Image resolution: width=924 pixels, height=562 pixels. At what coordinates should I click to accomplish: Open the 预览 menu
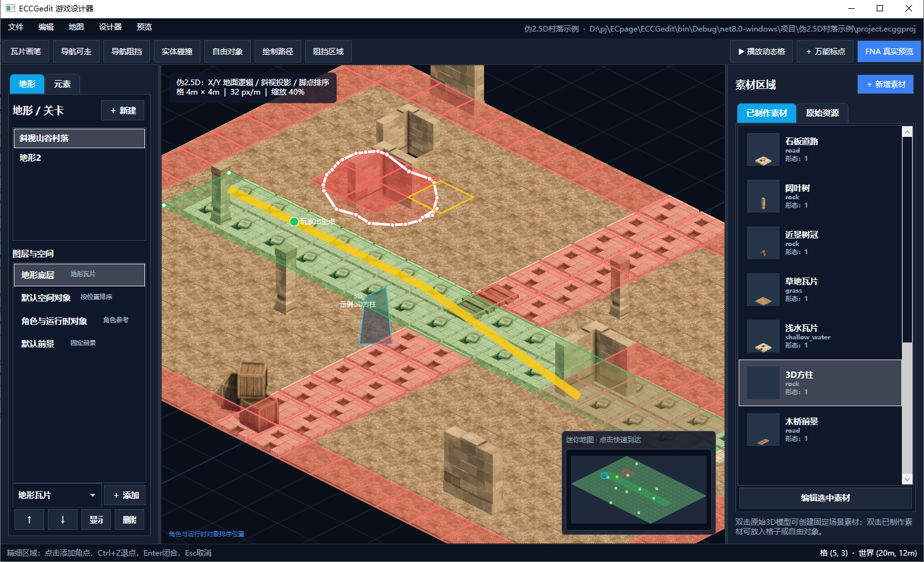pos(144,27)
